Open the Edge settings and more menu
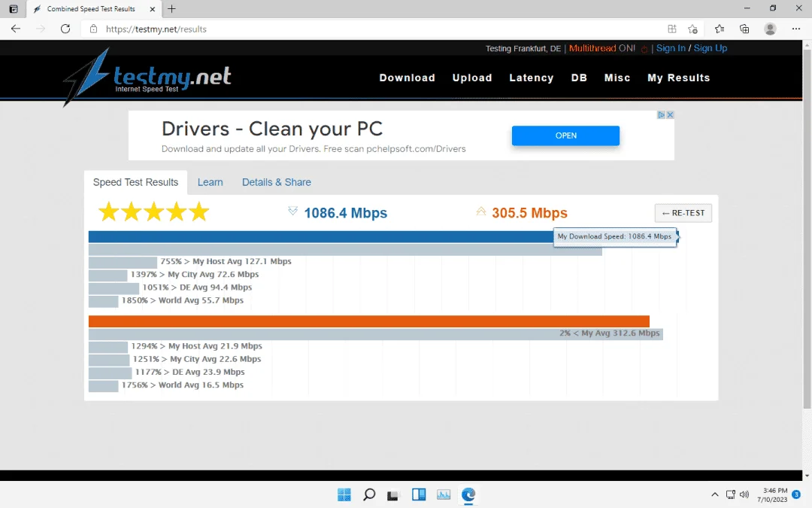This screenshot has height=508, width=812. pos(796,29)
